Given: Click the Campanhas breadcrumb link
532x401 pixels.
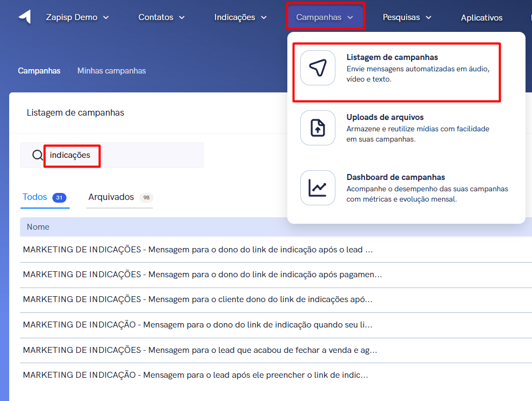Looking at the screenshot, I should [x=39, y=71].
